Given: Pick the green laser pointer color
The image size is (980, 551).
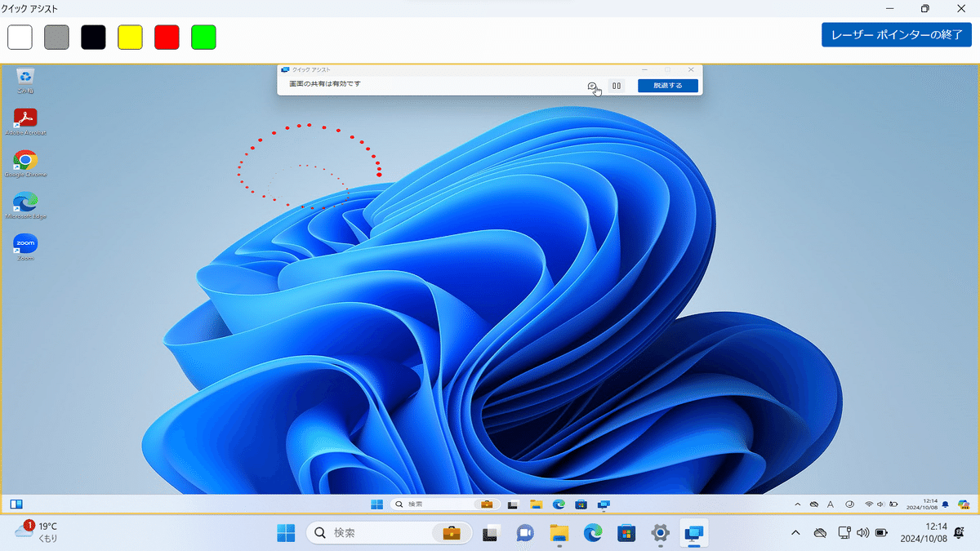Looking at the screenshot, I should pyautogui.click(x=203, y=37).
